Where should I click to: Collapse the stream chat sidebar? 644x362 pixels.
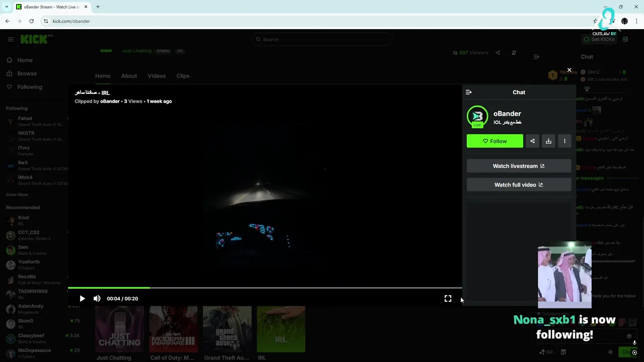[x=536, y=57]
